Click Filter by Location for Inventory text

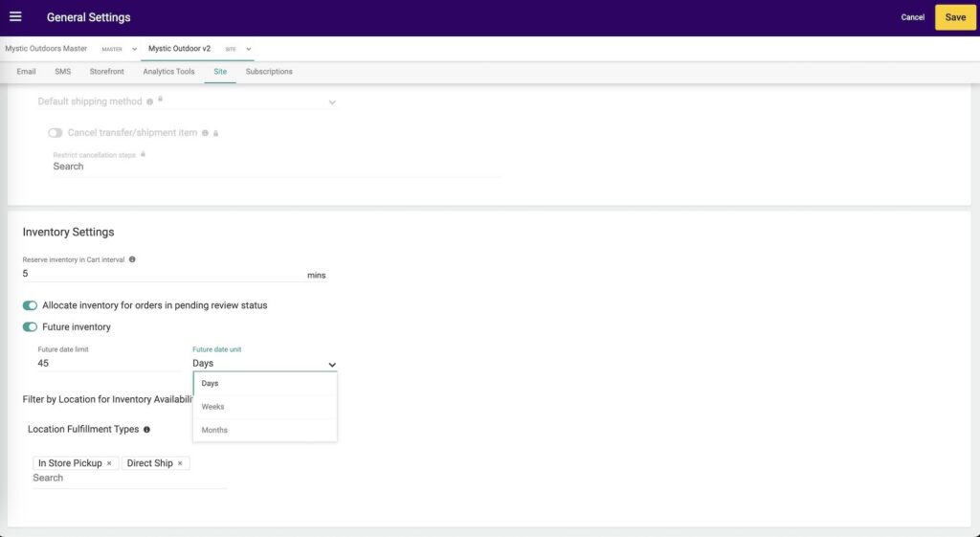107,399
